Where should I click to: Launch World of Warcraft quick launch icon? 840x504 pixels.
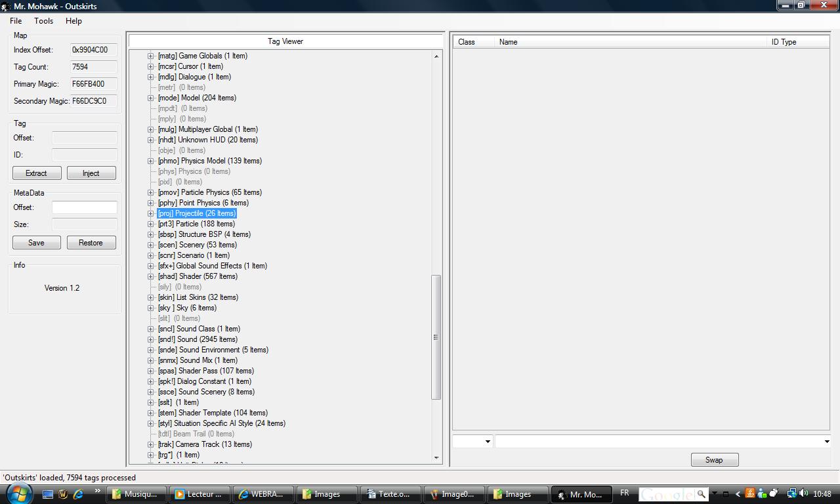(63, 494)
